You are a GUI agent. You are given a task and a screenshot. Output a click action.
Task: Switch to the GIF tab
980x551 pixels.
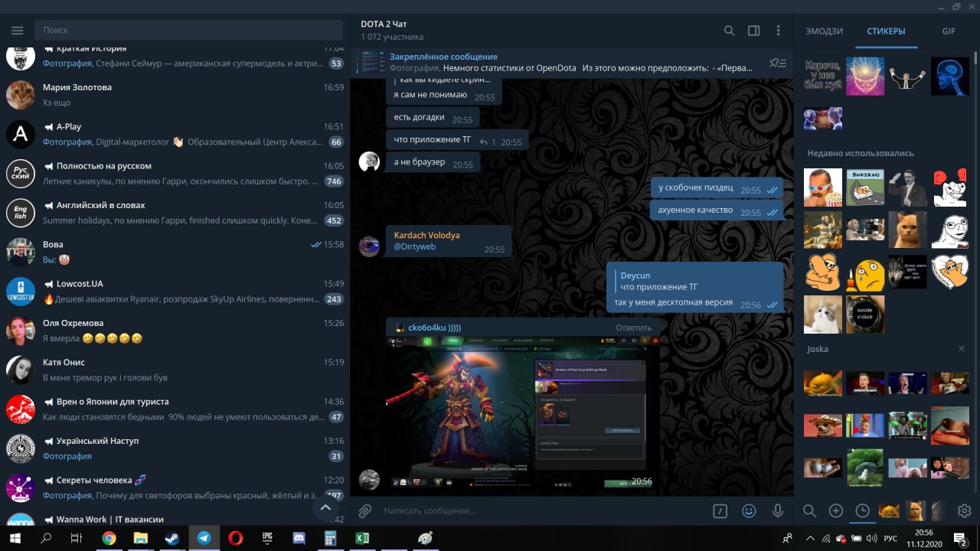(949, 31)
